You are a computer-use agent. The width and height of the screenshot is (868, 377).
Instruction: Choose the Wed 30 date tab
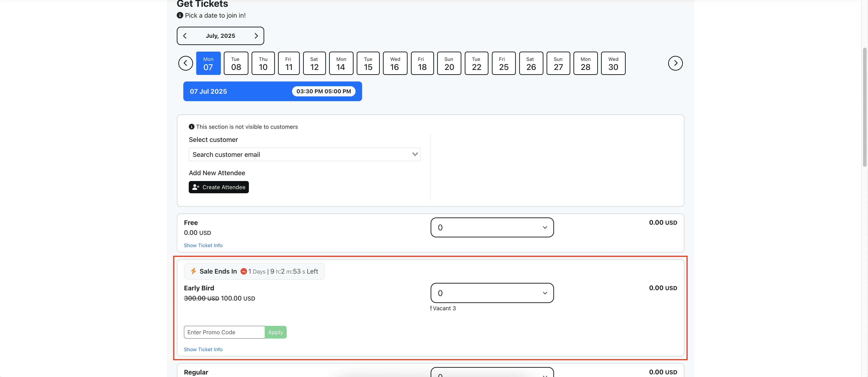(x=613, y=63)
